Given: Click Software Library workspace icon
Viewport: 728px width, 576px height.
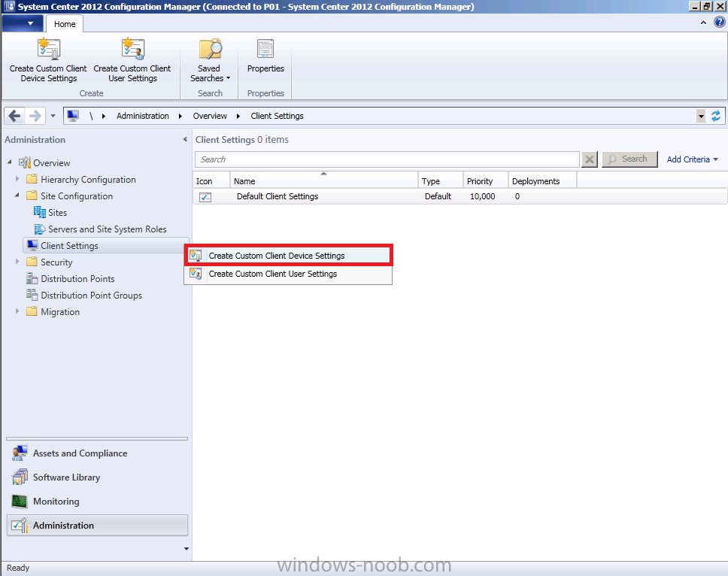Looking at the screenshot, I should click(x=20, y=477).
